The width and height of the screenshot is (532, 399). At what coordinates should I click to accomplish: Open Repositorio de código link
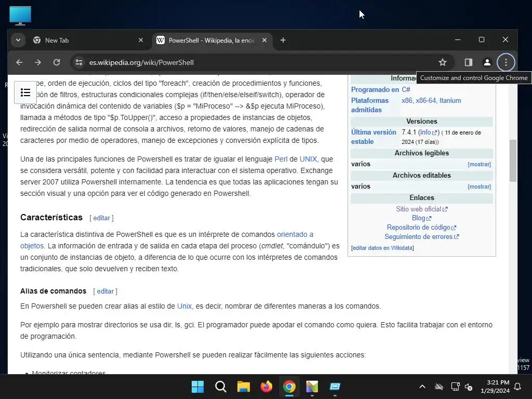point(422,228)
